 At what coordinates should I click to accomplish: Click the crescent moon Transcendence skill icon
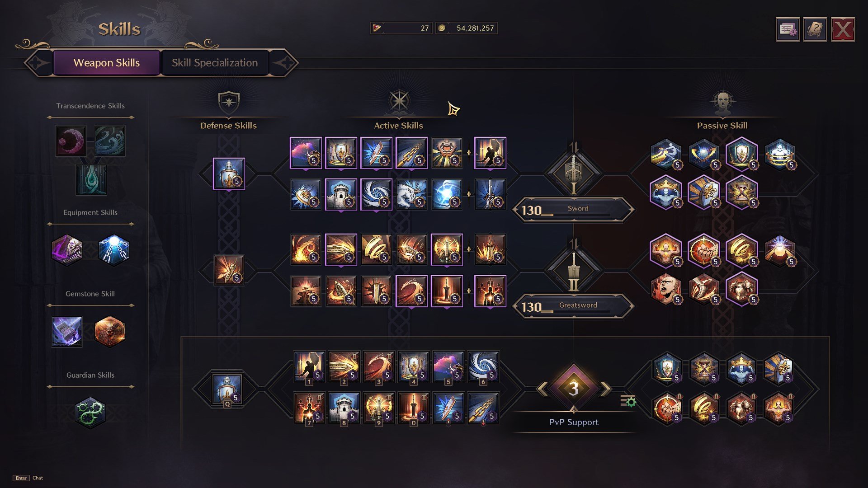(x=71, y=141)
